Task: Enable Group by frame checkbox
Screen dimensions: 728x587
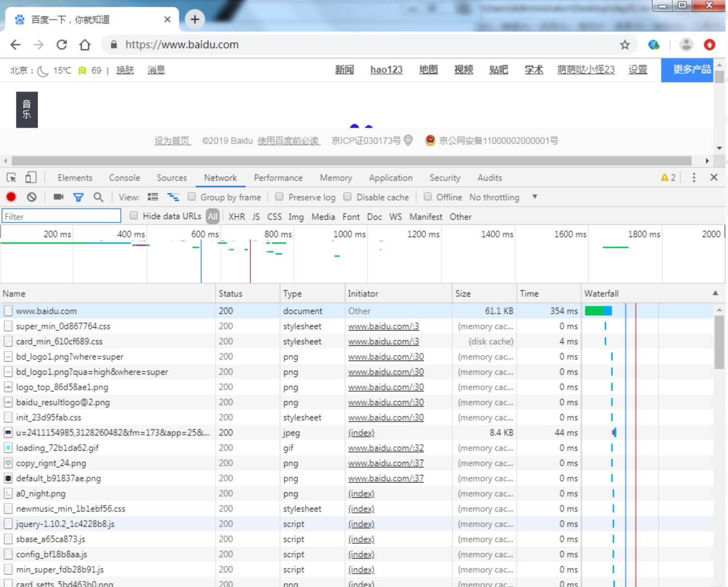Action: coord(192,196)
